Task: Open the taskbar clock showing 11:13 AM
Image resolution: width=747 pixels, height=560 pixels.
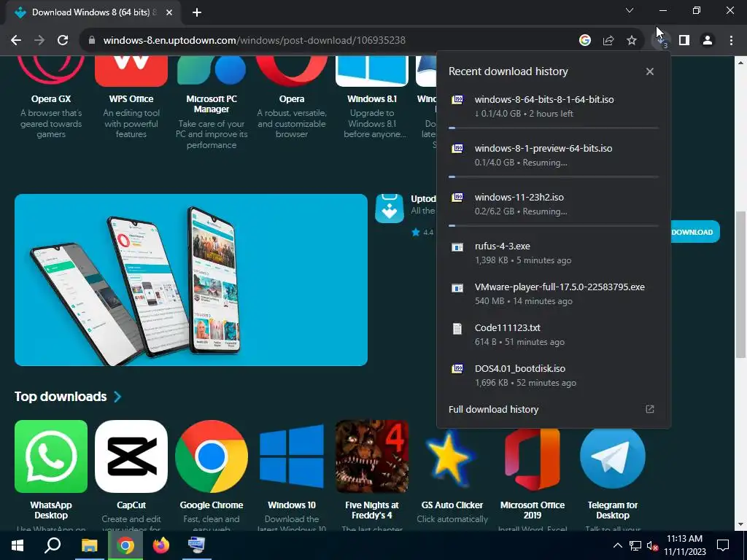Action: pyautogui.click(x=684, y=545)
